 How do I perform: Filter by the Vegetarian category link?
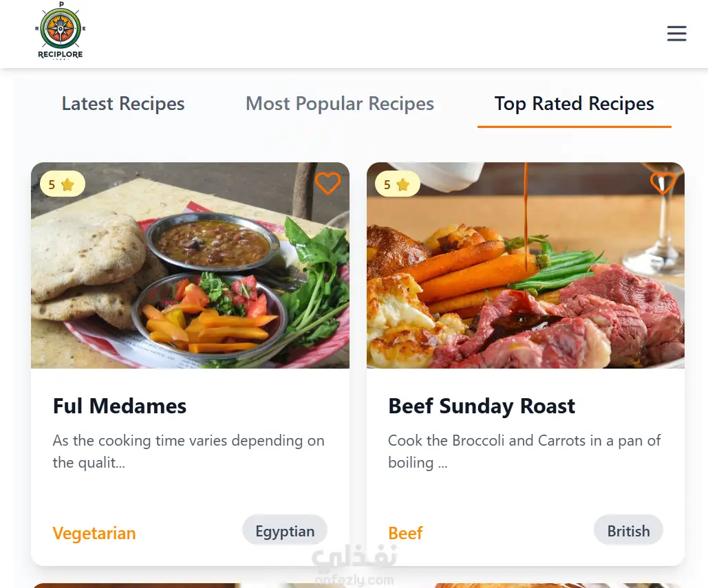click(94, 533)
